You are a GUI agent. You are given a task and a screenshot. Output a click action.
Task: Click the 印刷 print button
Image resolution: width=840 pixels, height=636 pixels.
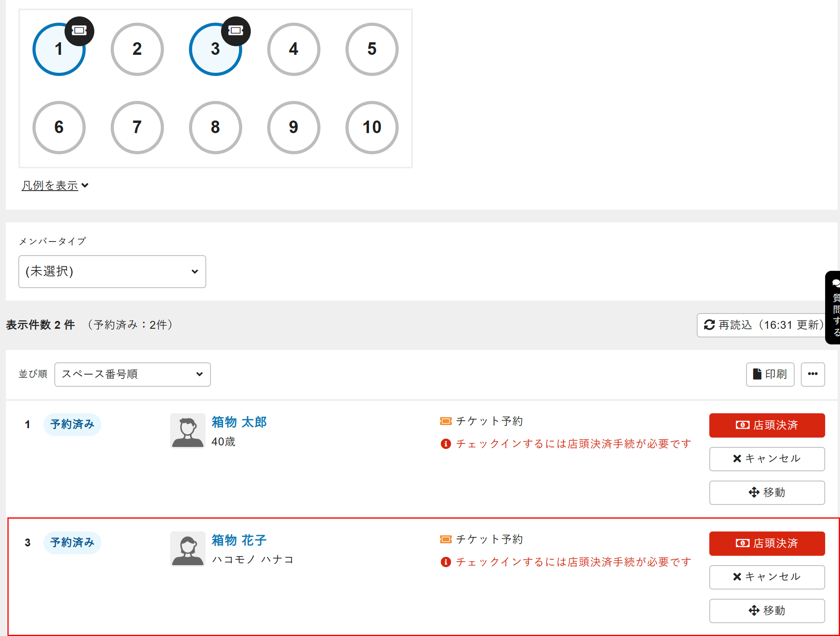770,374
